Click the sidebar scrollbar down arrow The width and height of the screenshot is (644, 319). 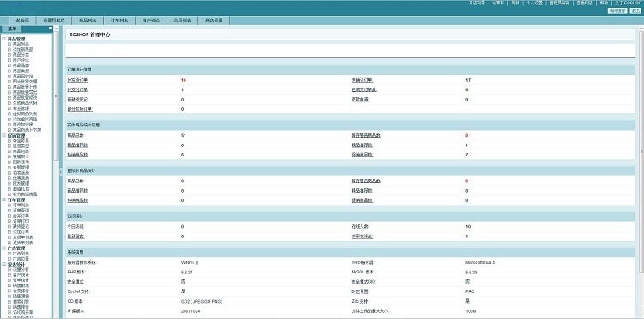(x=57, y=316)
